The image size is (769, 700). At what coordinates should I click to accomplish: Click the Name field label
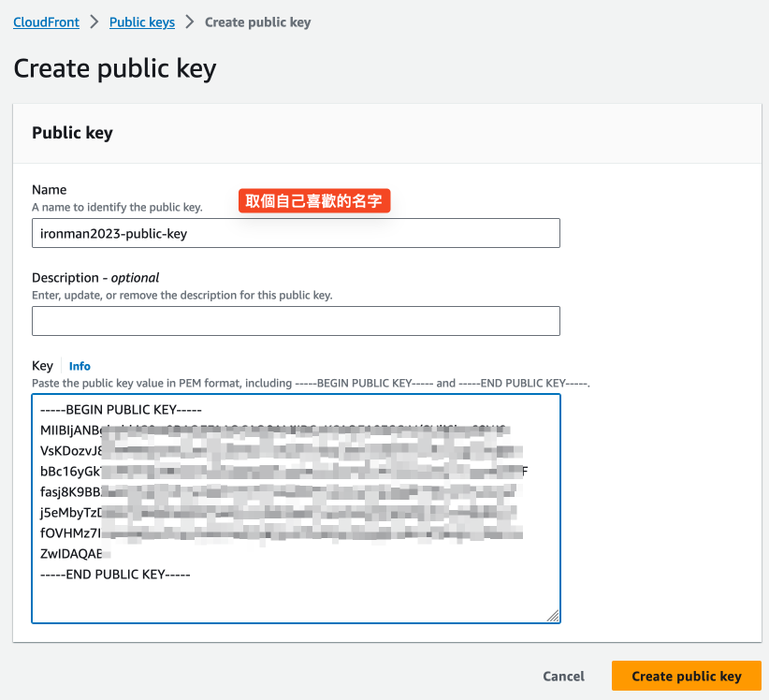pyautogui.click(x=50, y=189)
